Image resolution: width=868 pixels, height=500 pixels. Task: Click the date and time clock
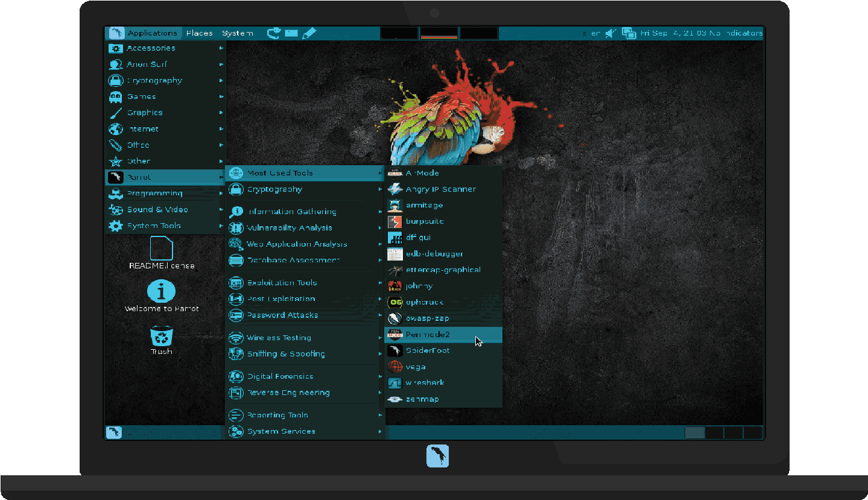674,33
